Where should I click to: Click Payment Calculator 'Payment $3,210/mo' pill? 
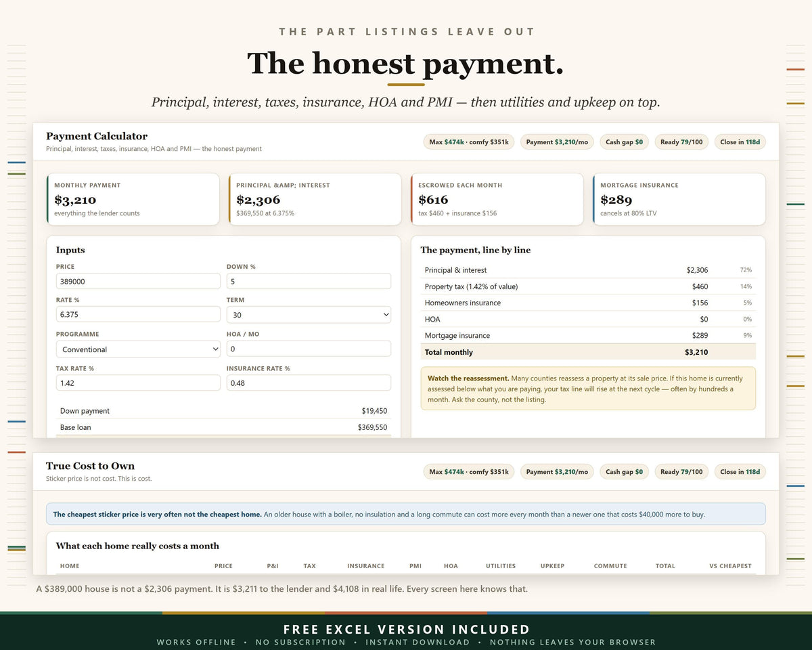(x=557, y=142)
